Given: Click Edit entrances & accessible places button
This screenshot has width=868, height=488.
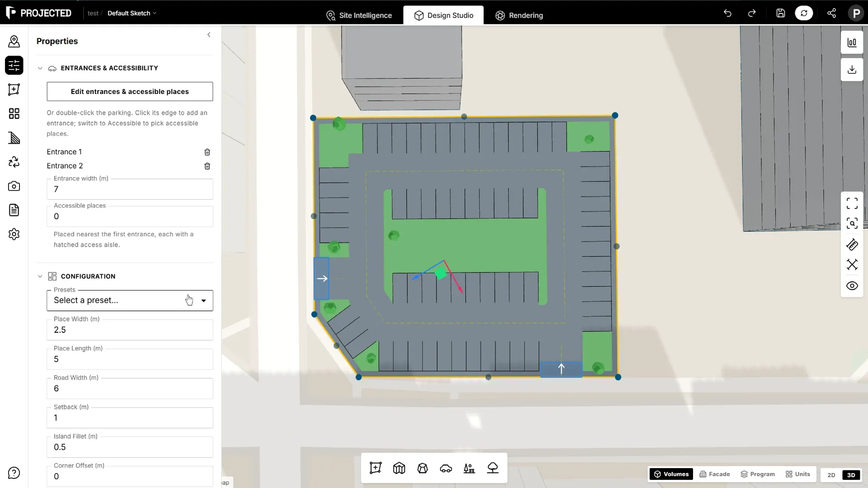Looking at the screenshot, I should point(130,92).
